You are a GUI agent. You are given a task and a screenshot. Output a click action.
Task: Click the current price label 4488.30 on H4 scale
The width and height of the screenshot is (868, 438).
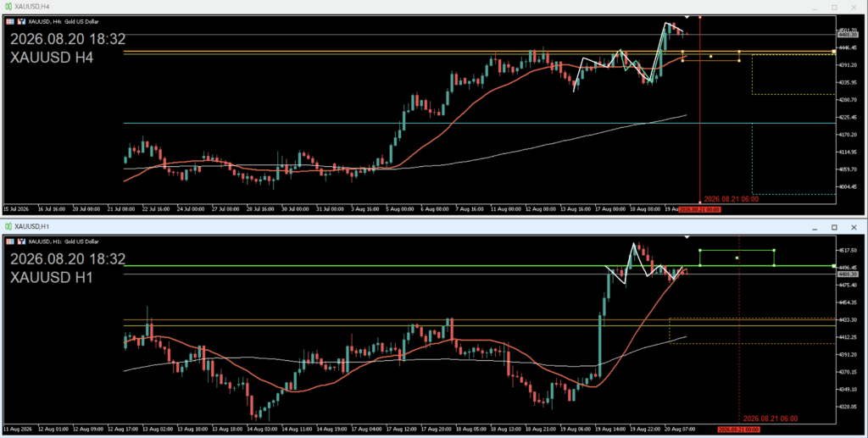click(x=848, y=34)
